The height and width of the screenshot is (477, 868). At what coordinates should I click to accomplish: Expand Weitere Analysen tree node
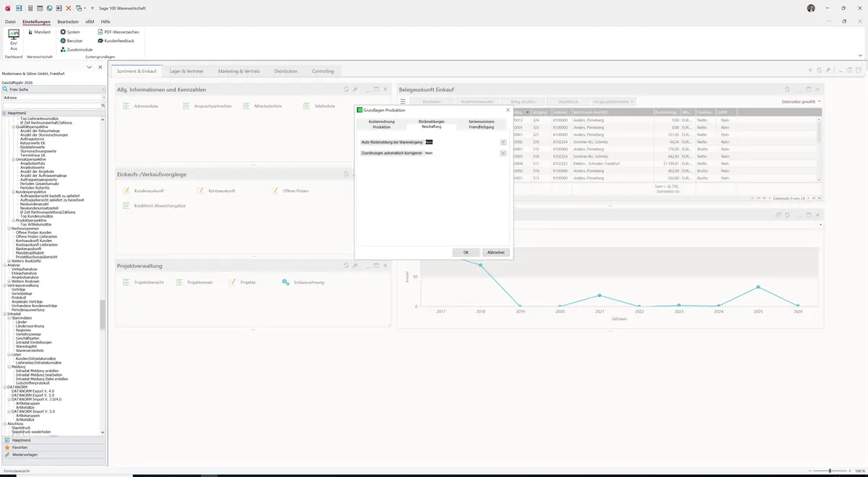tap(8, 281)
